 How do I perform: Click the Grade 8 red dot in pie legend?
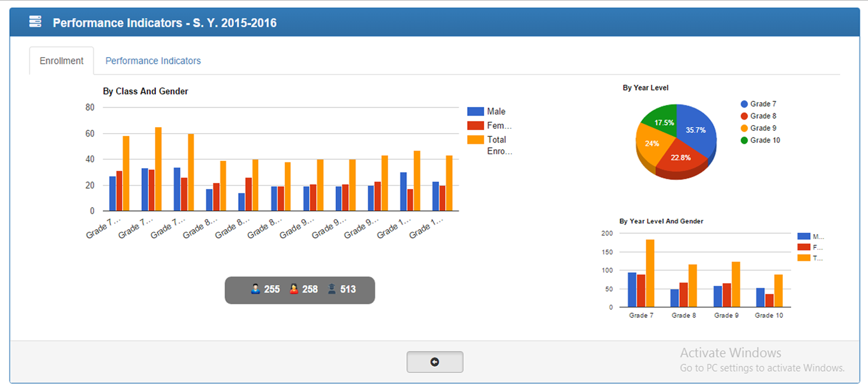tap(744, 116)
